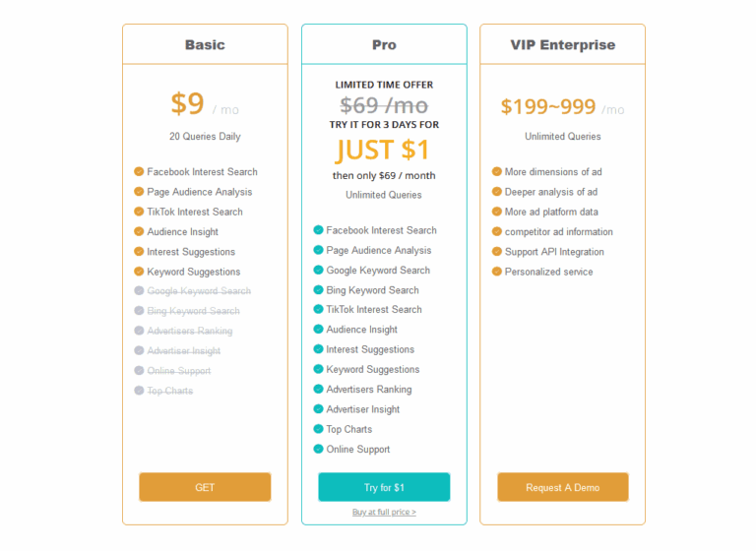Image resolution: width=756 pixels, height=551 pixels.
Task: Select the VIP Enterprise plan header
Action: click(563, 44)
